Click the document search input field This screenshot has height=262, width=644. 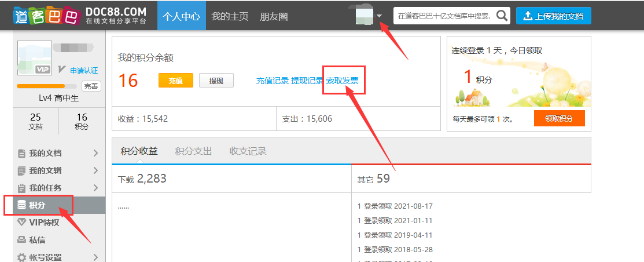(444, 16)
